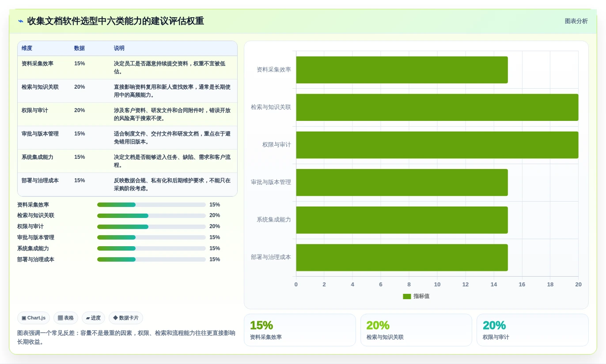Screen dimensions: 606x364
Task: Select the 数据卡片 tag chip
Action: (126, 318)
